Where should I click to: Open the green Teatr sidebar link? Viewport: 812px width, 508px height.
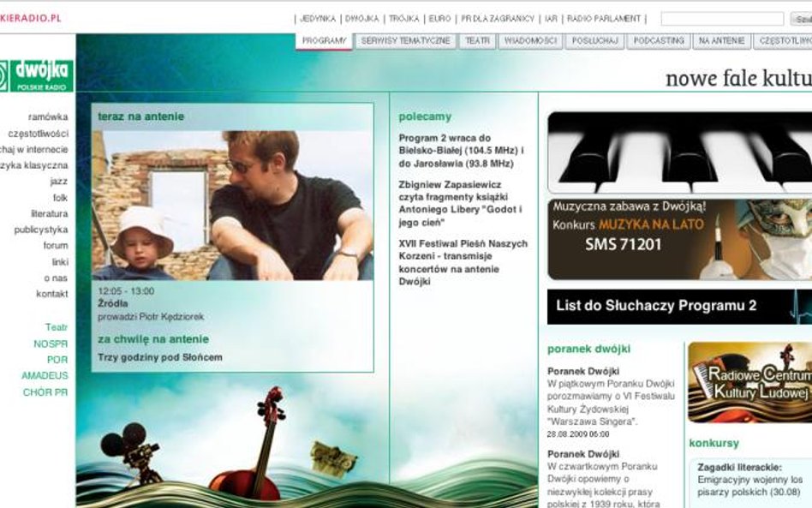(x=57, y=327)
